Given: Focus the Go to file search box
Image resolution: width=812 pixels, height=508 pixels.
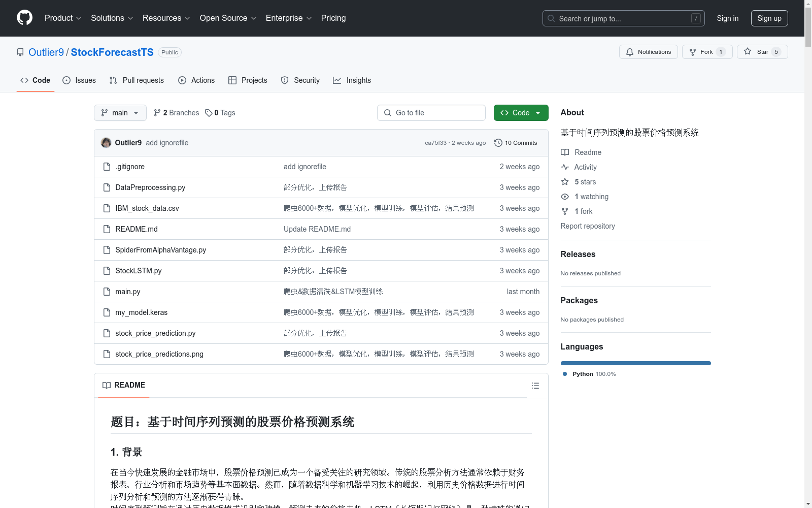Looking at the screenshot, I should click(x=431, y=113).
